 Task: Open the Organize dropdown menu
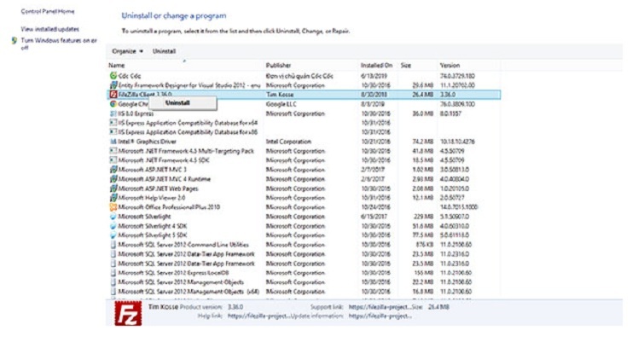128,51
